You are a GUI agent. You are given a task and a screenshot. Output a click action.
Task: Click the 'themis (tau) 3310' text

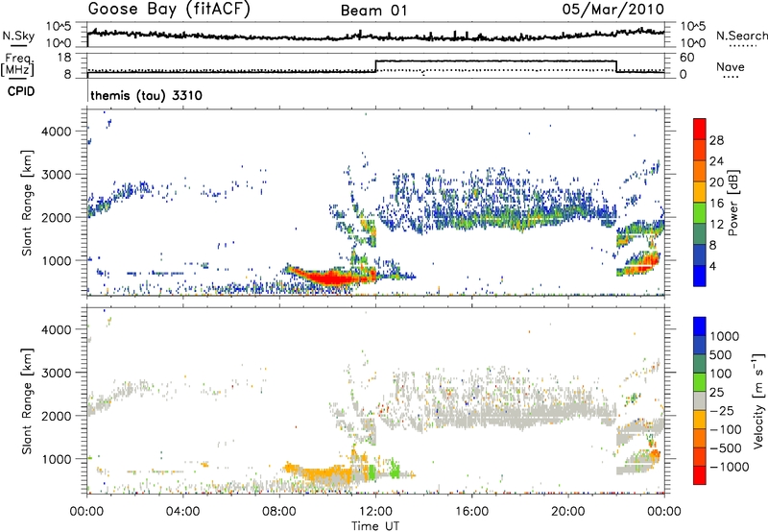[147, 95]
